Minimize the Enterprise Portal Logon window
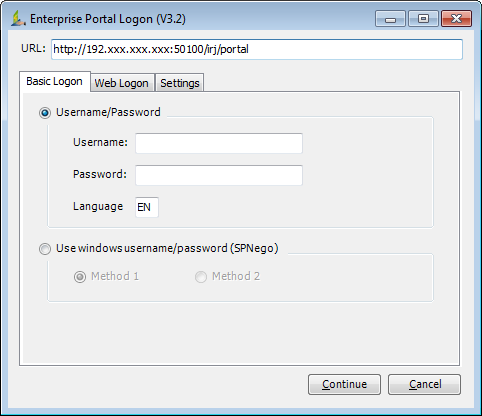Viewport: 482px width, 416px height. [390, 19]
